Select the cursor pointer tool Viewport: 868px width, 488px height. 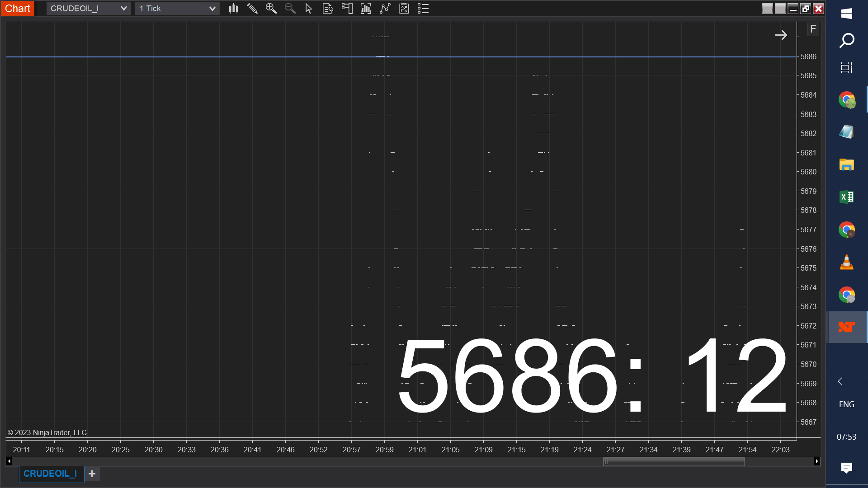[309, 9]
